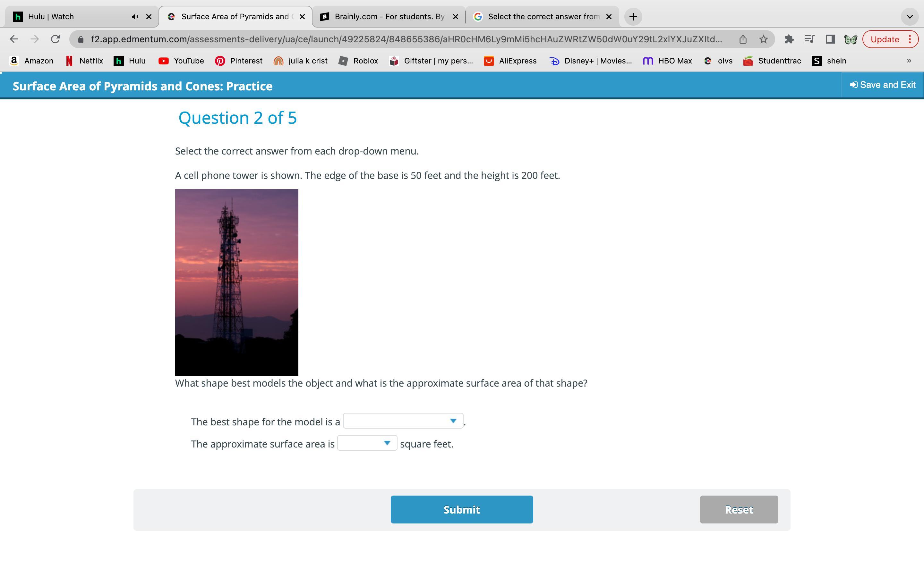Click the butterfly profile icon

coord(850,39)
